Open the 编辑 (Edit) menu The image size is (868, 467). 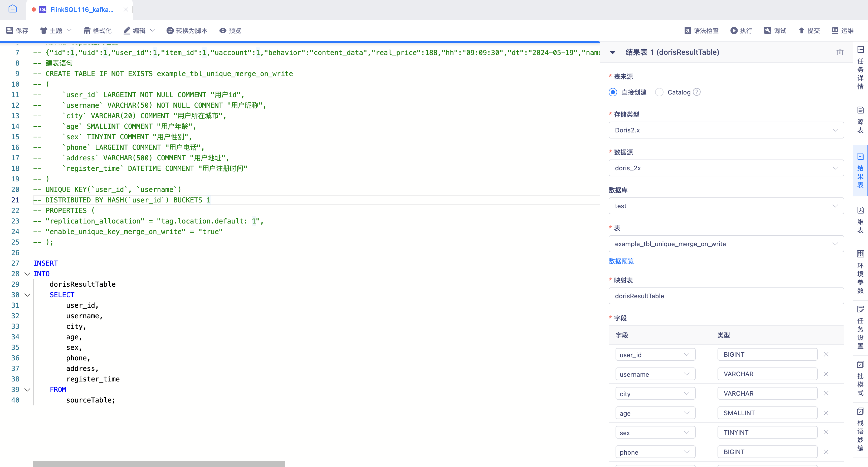tap(140, 31)
